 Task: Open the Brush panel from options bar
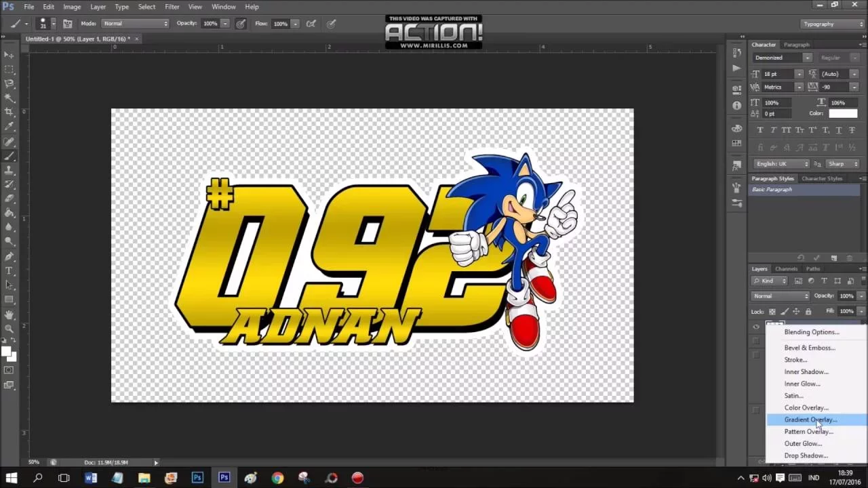(68, 24)
